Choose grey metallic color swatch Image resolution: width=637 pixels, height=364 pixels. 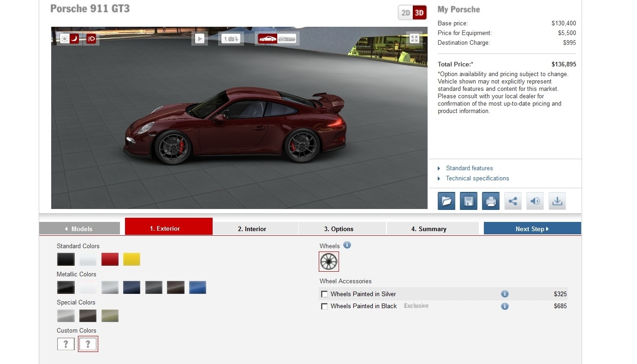pos(154,287)
